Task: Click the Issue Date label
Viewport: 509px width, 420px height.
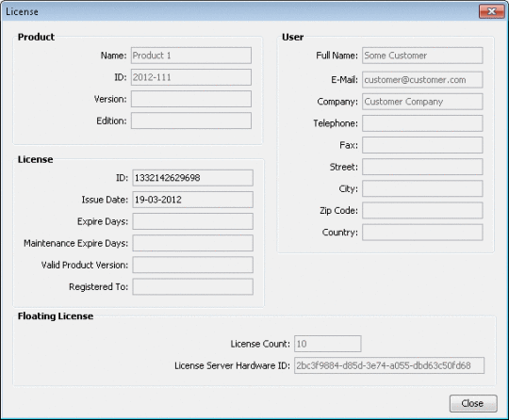Action: tap(105, 200)
